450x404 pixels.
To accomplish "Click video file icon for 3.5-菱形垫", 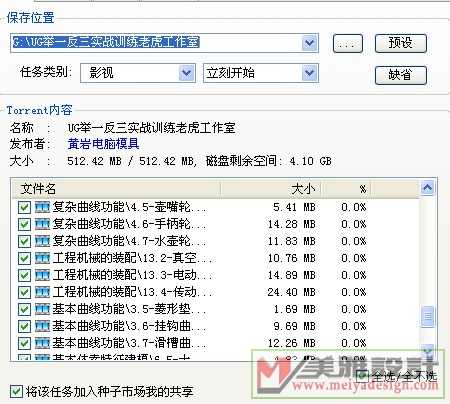I will point(42,309).
